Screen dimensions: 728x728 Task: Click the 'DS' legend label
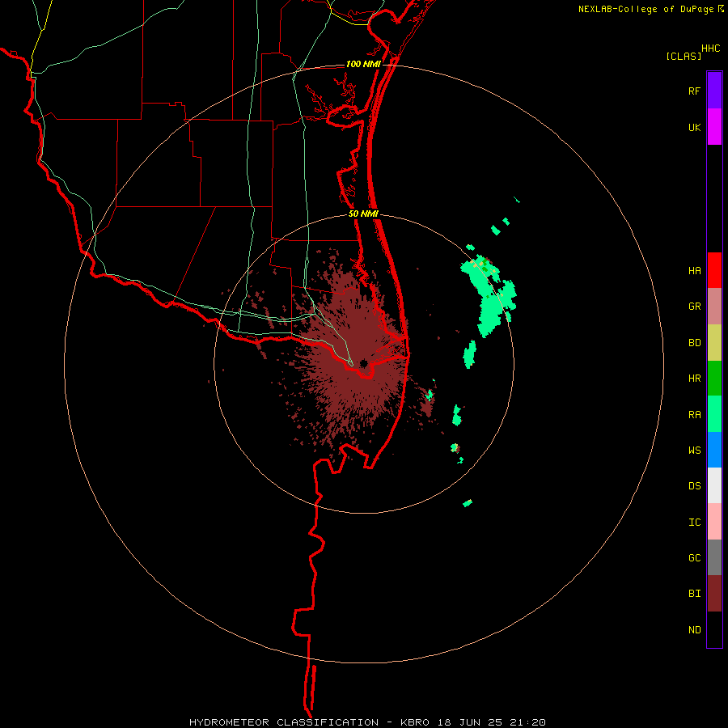coord(694,486)
